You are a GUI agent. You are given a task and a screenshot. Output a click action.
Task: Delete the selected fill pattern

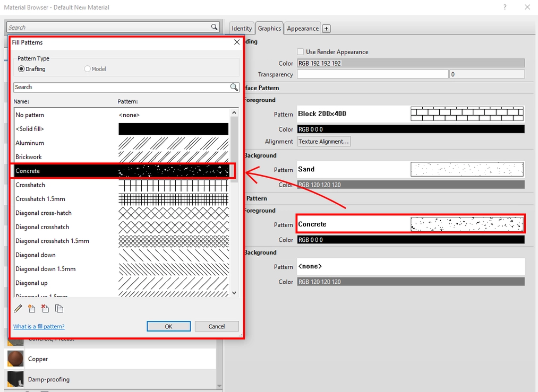point(45,308)
